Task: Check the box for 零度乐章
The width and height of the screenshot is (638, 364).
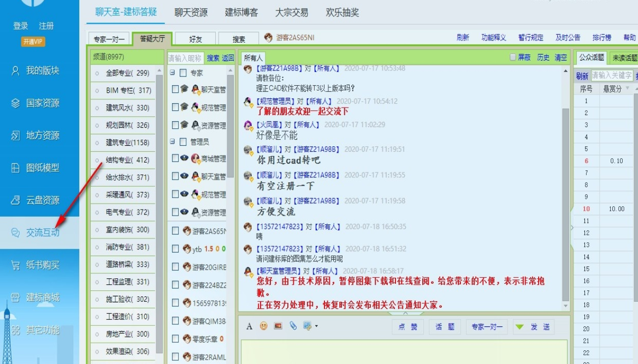Action: point(175,338)
